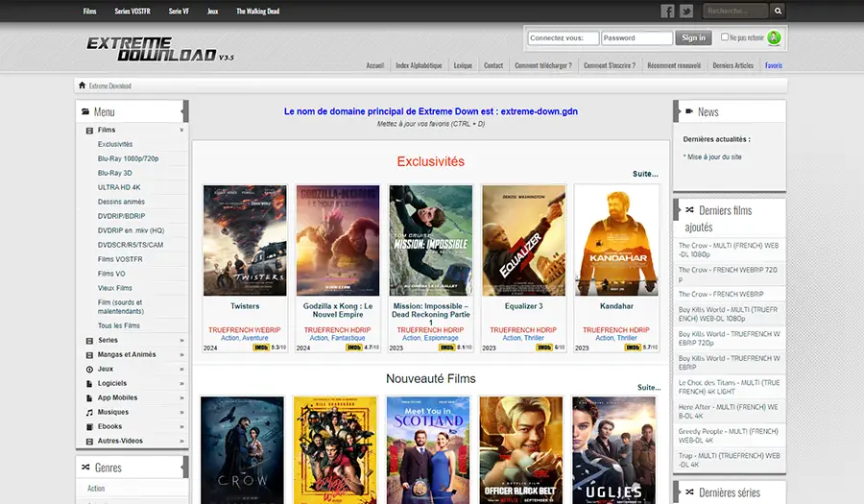Click the News panel camera icon
The width and height of the screenshot is (864, 504).
pos(688,111)
